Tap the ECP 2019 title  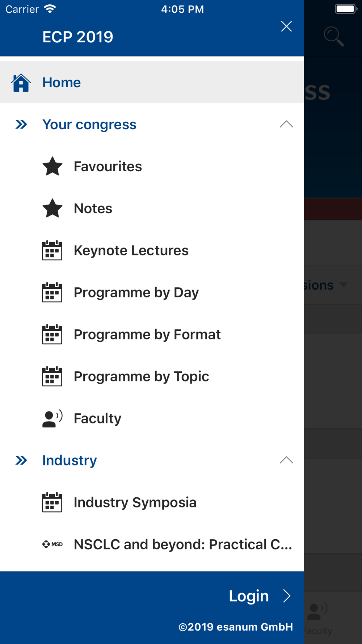point(78,37)
